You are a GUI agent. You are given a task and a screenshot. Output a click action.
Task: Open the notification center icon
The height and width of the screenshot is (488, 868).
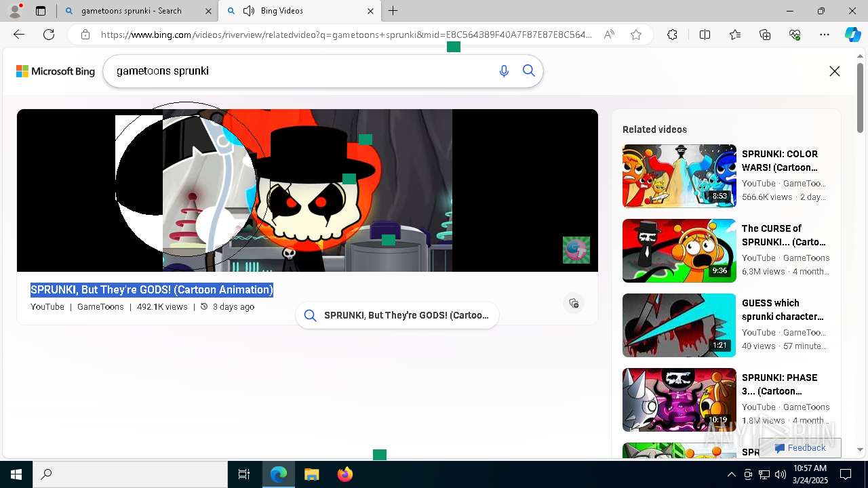pos(846,474)
